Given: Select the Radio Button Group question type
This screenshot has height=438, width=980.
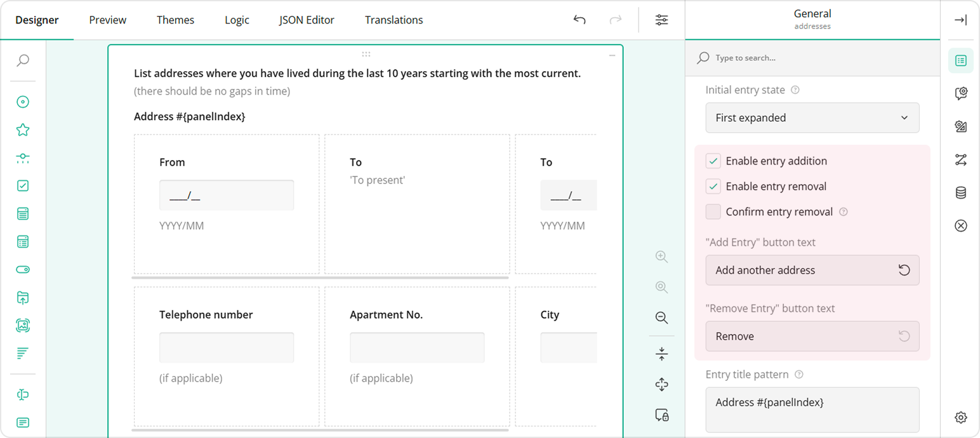Looking at the screenshot, I should (x=22, y=102).
